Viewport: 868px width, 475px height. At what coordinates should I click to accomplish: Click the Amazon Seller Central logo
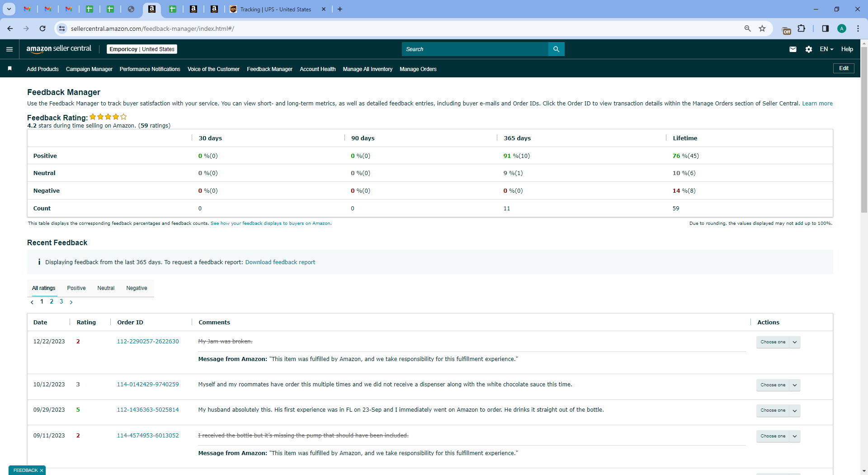[59, 49]
